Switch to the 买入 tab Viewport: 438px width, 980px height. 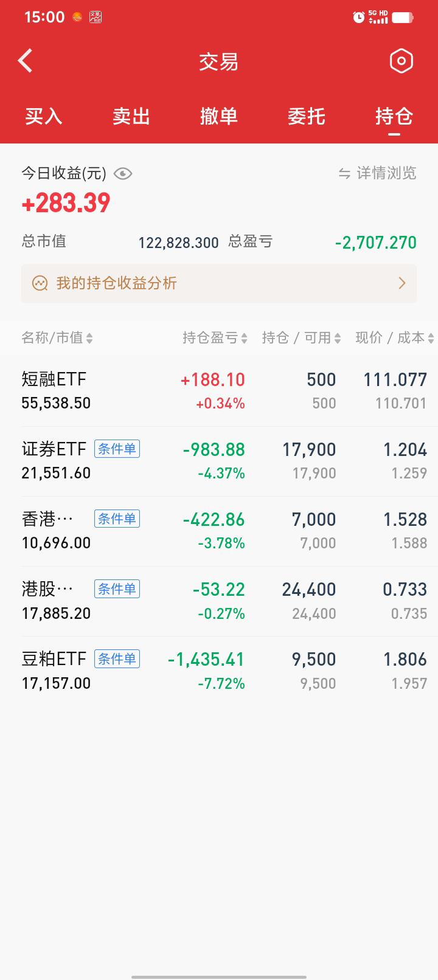point(44,116)
